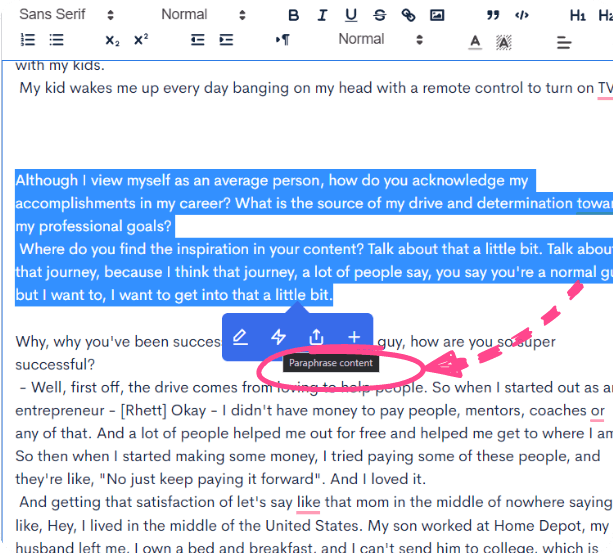This screenshot has height=553, width=613.
Task: Insert a code block
Action: pos(521,15)
